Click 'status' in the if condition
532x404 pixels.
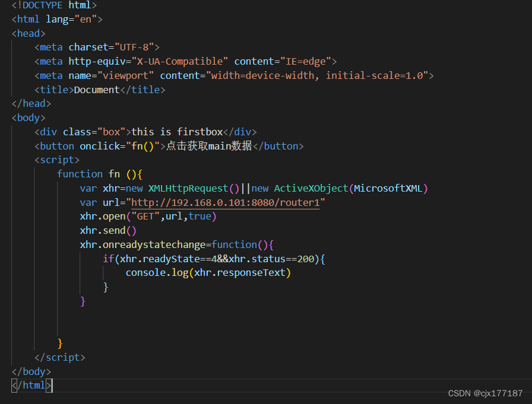click(x=268, y=259)
